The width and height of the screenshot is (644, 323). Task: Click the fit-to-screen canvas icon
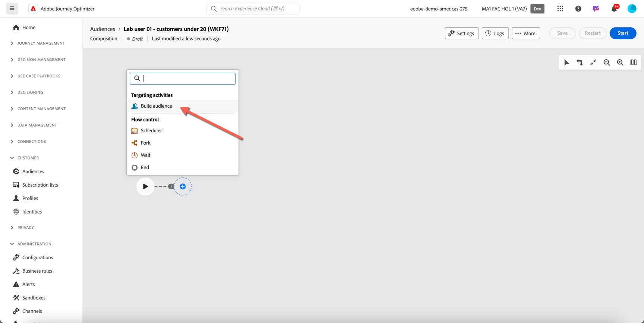click(x=593, y=63)
